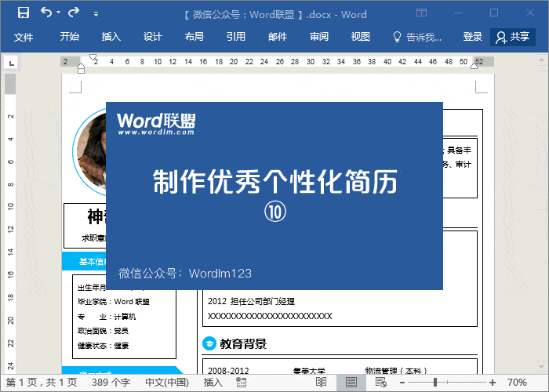Expand Customize Quick Access Toolbar menu
The width and height of the screenshot is (549, 392).
pyautogui.click(x=96, y=14)
